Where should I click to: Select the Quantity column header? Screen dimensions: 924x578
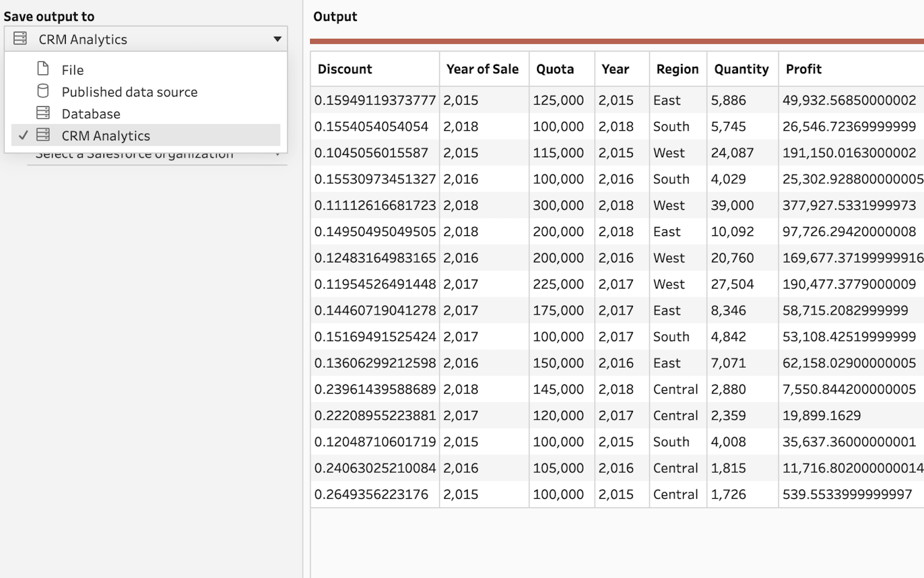pyautogui.click(x=741, y=69)
